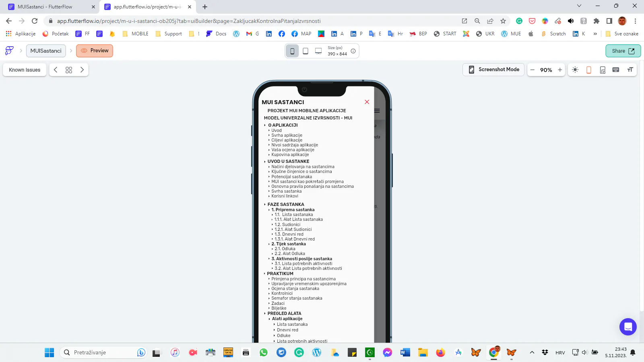Increase zoom with the plus stepper

click(560, 70)
